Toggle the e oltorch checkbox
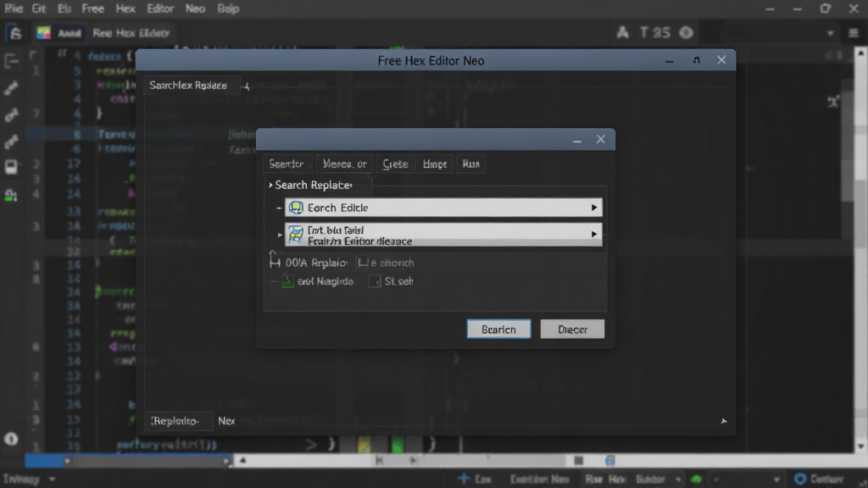The image size is (868, 488). [362, 263]
